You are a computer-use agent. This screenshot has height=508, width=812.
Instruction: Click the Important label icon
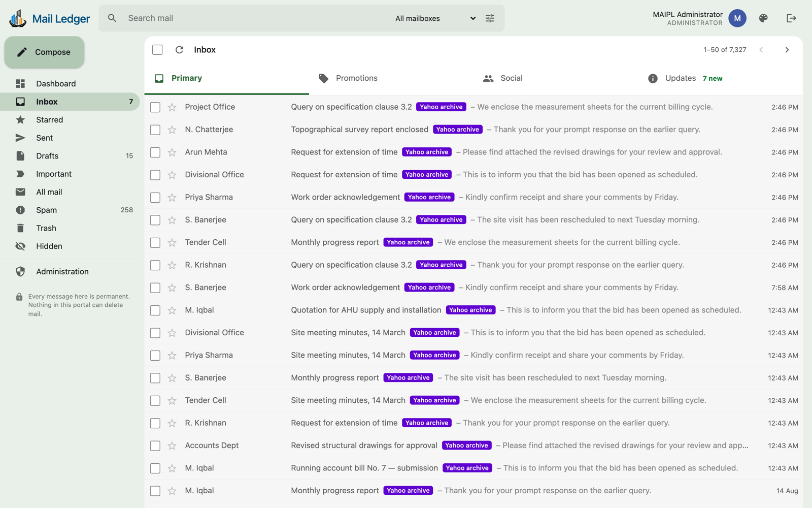20,174
